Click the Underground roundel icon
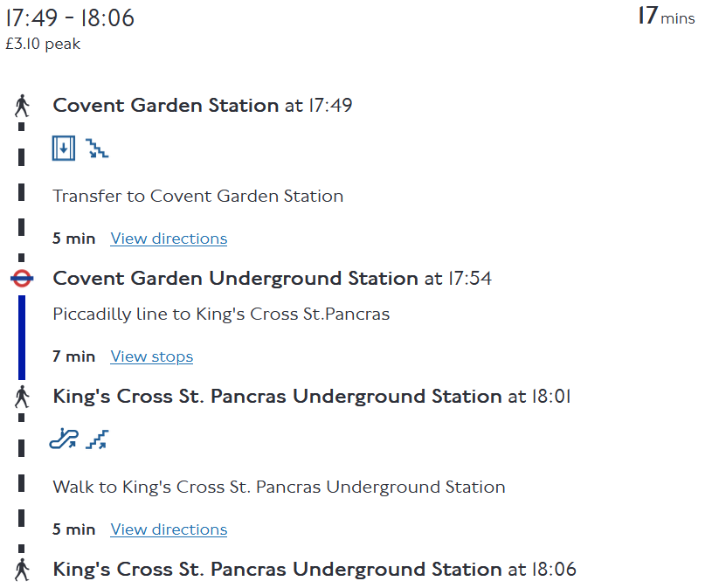This screenshot has height=588, width=719. (22, 279)
